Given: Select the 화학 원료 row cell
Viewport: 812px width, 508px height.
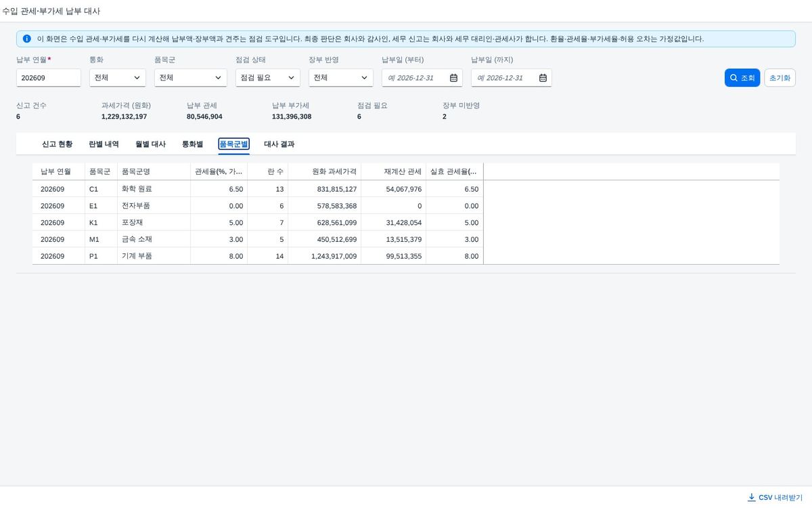Looking at the screenshot, I should [x=154, y=189].
